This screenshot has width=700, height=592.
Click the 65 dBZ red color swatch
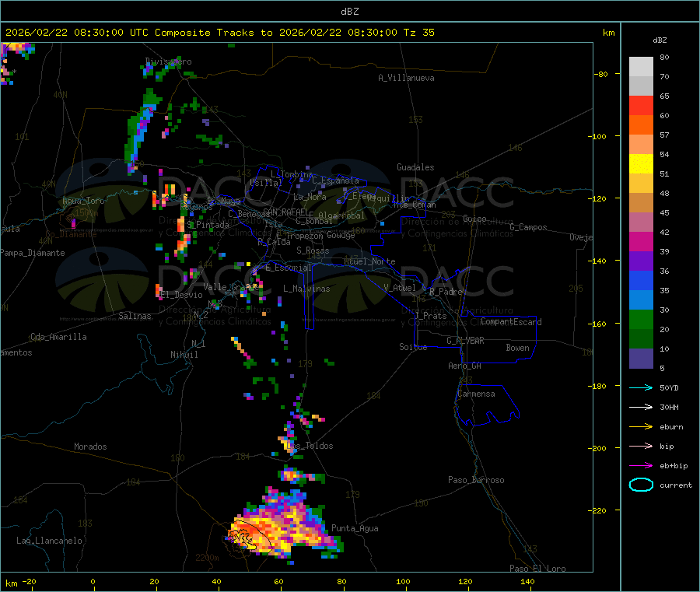click(641, 105)
